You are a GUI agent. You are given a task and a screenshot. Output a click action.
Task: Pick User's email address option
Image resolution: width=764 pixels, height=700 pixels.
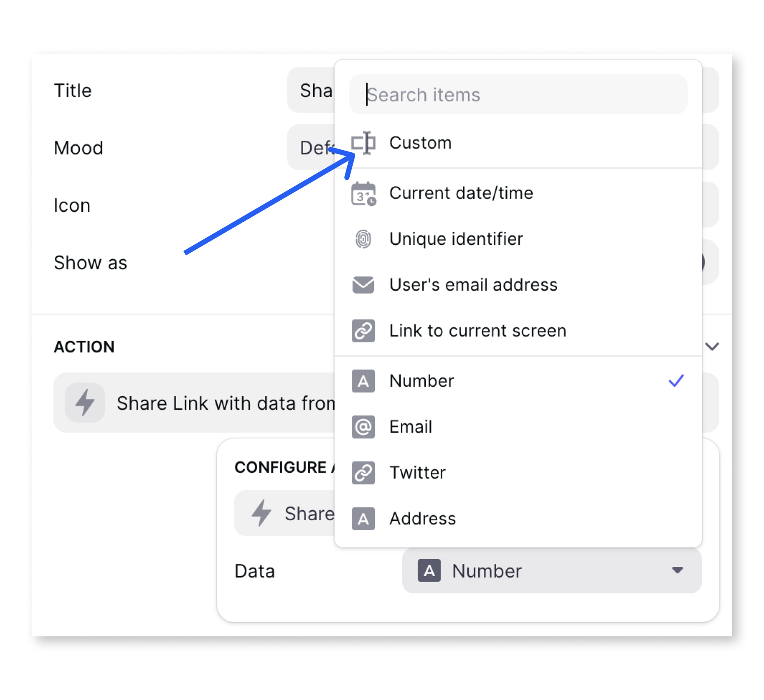[x=473, y=285]
